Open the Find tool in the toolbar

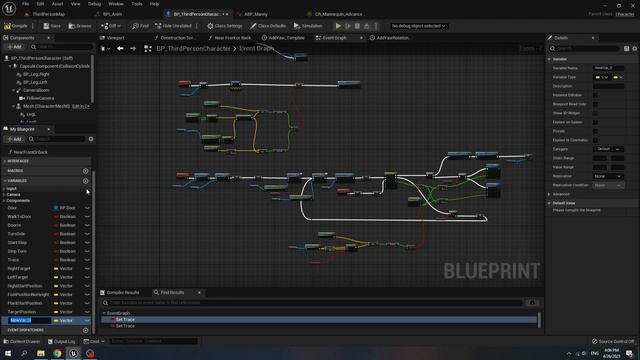(140, 26)
